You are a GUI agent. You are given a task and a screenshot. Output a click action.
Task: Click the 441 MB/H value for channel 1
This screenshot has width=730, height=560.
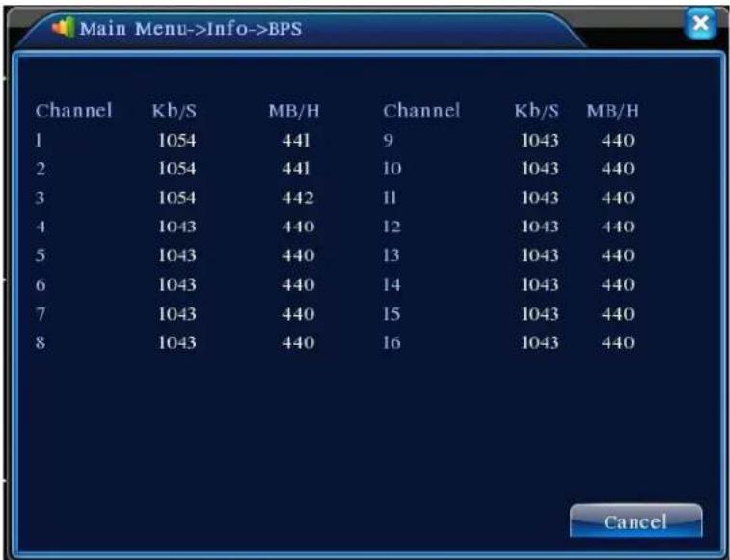(x=296, y=140)
